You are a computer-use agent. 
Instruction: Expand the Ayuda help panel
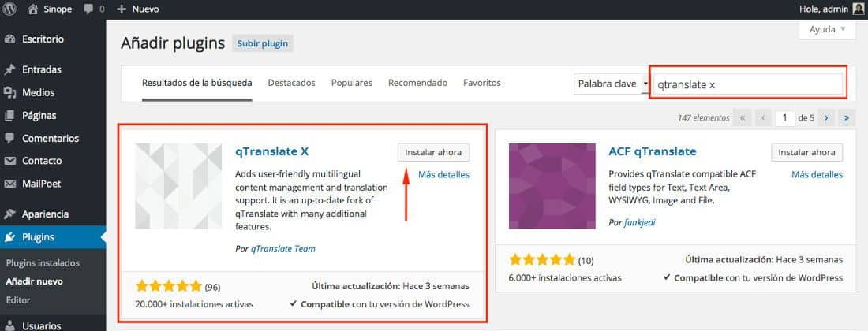[828, 30]
